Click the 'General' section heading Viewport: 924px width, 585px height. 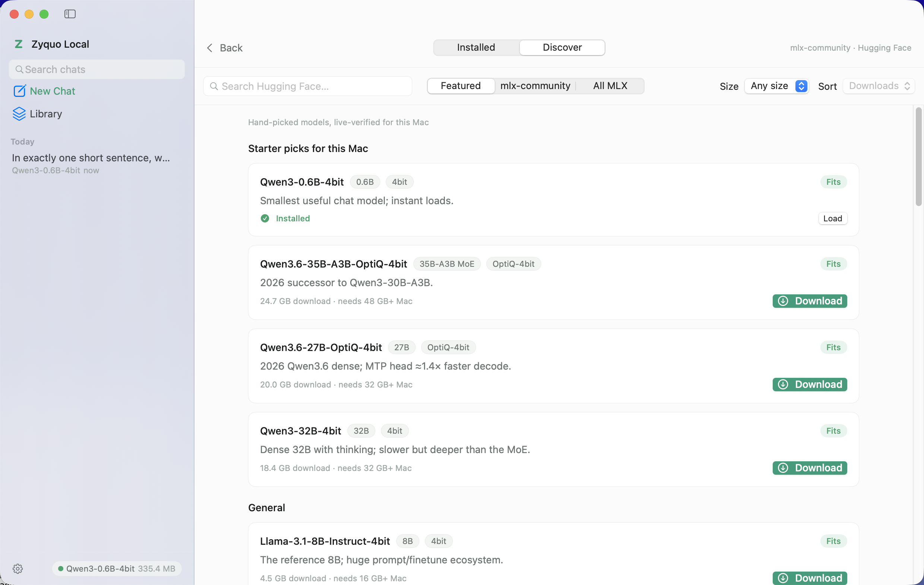[x=266, y=507]
